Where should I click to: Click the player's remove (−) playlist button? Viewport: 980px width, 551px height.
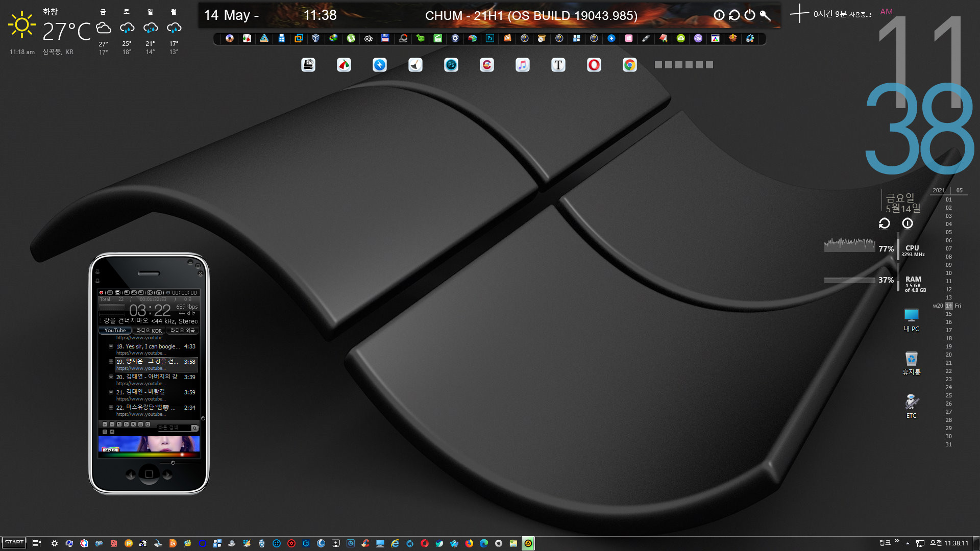coord(112,424)
